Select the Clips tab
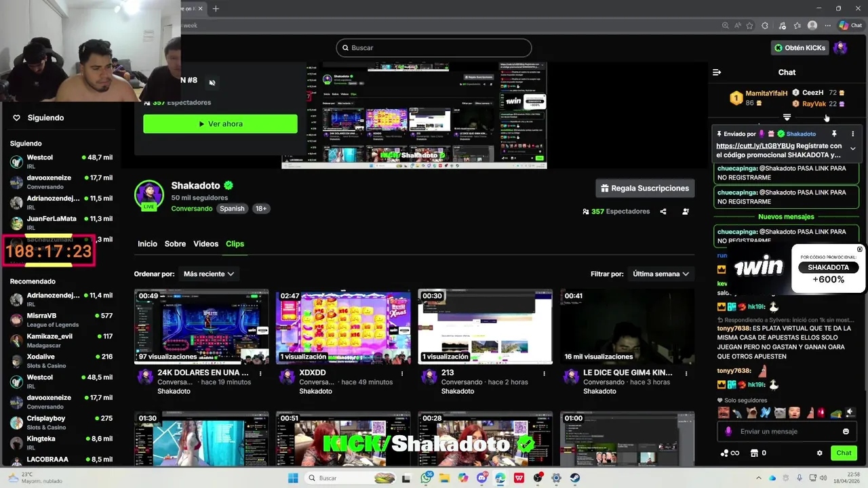The height and width of the screenshot is (488, 868). [x=235, y=244]
